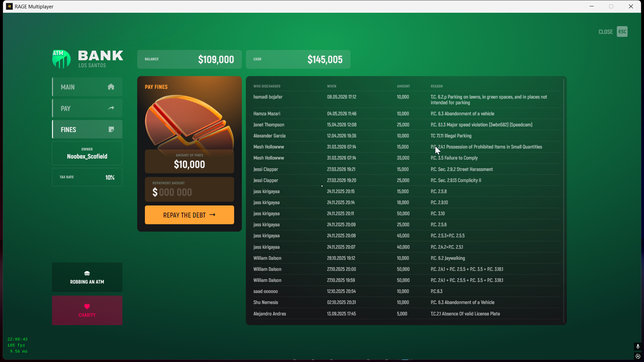Click the Reason column header
The image size is (644, 362).
point(436,86)
